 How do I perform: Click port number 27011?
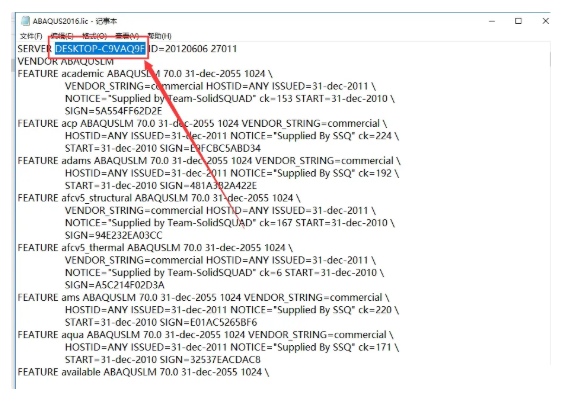pyautogui.click(x=223, y=49)
